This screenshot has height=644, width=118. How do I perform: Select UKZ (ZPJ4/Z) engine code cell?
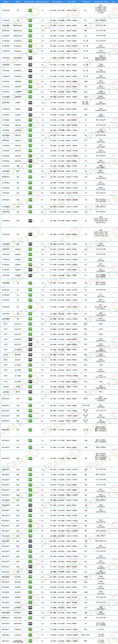(101, 531)
